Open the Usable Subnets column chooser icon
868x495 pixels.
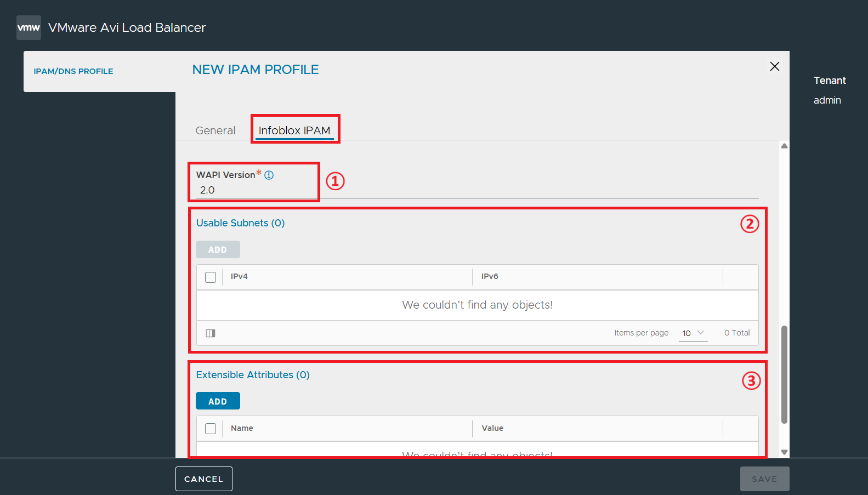[x=211, y=333]
